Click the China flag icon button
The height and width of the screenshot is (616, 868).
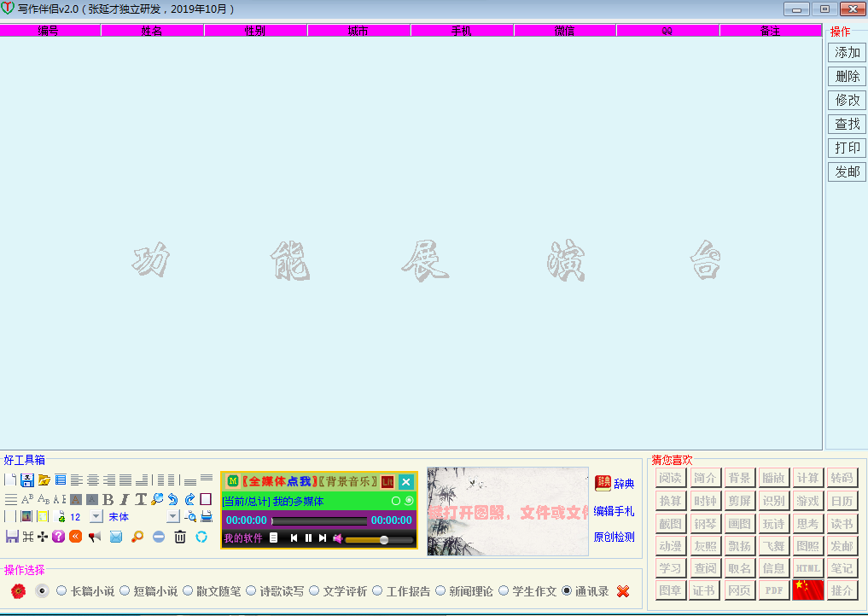(807, 590)
